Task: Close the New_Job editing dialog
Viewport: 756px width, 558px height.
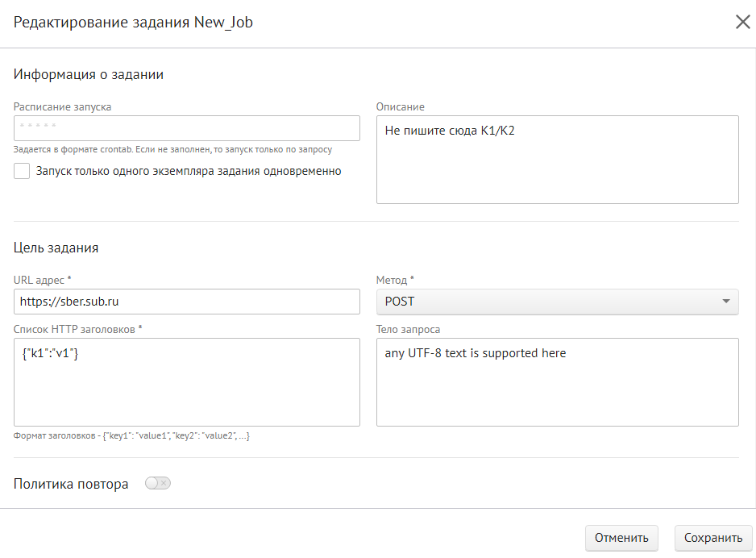Action: (742, 23)
